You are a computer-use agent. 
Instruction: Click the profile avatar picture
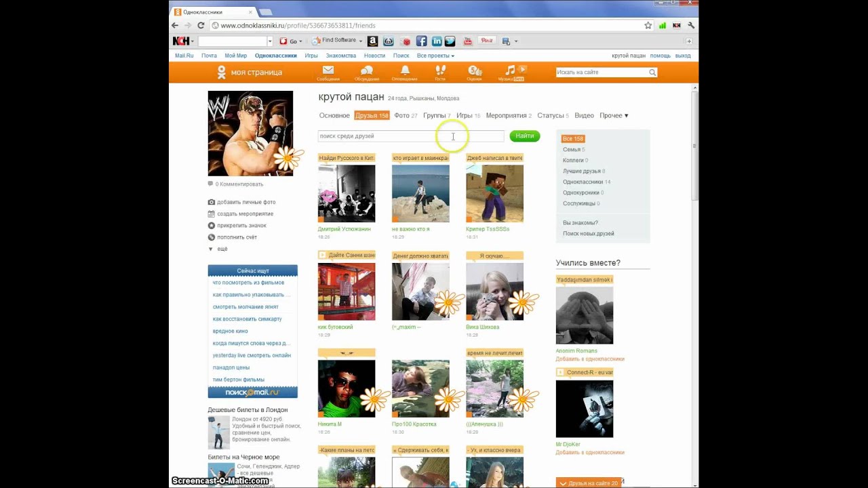[x=250, y=134]
